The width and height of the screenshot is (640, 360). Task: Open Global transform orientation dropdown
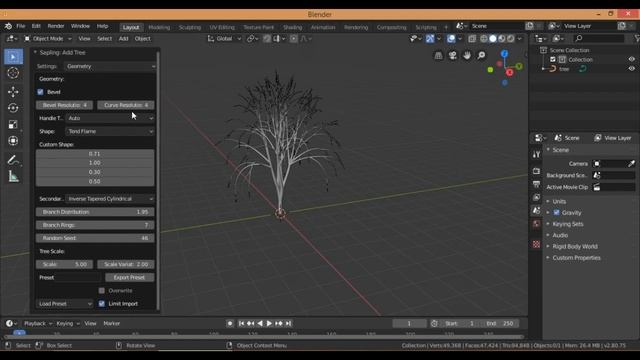pos(224,38)
